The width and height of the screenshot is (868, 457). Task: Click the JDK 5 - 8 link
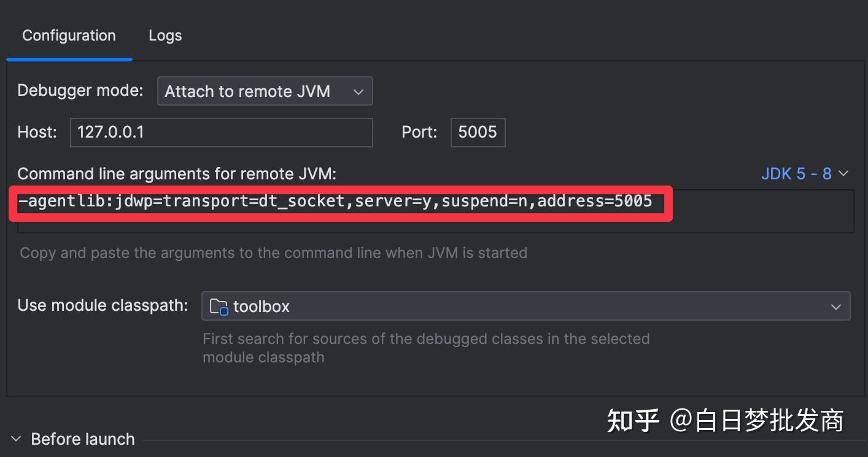click(796, 173)
